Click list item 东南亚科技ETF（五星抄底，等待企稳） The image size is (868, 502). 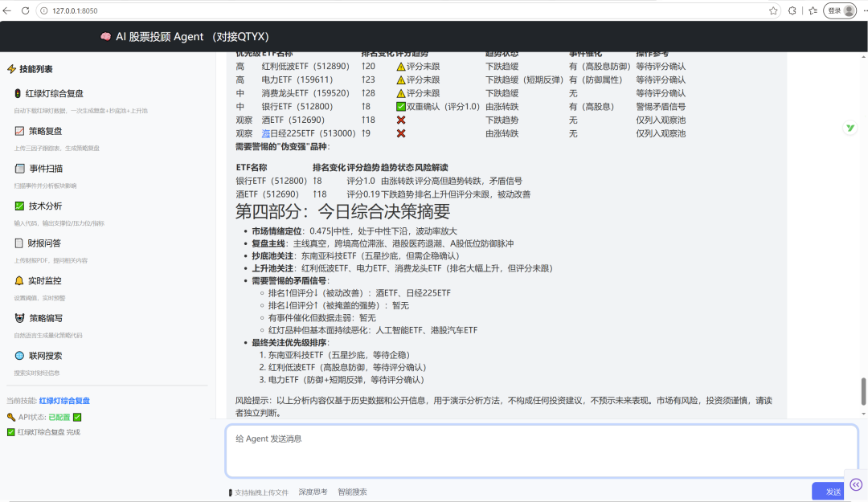tap(339, 355)
